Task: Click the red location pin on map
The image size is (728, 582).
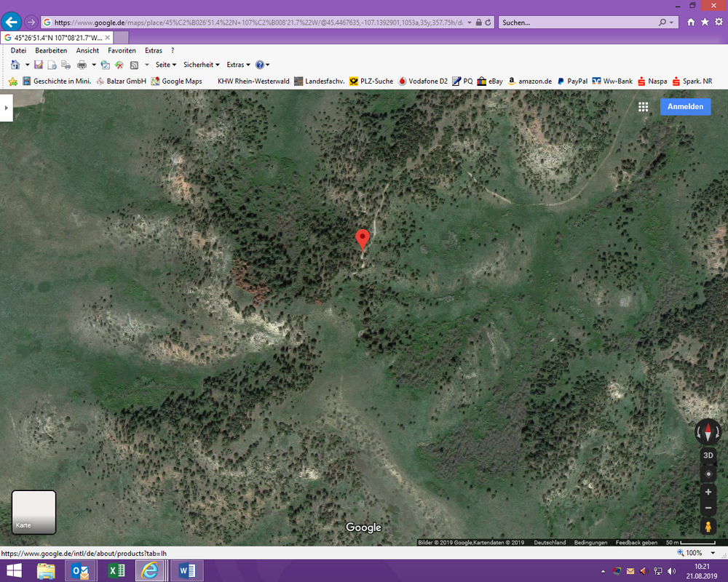Action: pos(362,239)
